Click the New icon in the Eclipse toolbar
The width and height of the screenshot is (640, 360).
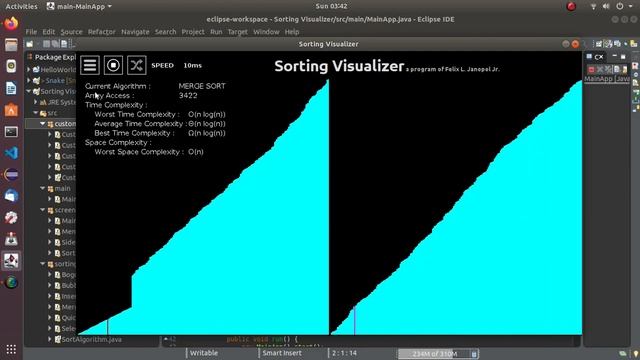(30, 44)
